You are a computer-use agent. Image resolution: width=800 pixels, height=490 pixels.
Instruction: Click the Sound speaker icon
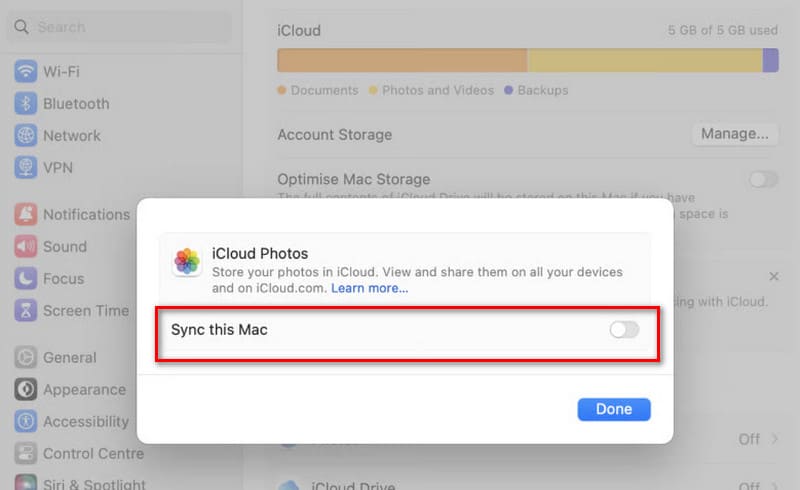click(26, 246)
